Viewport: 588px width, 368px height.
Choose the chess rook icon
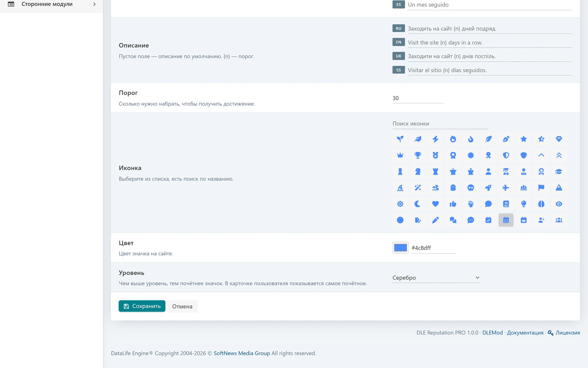pos(435,171)
